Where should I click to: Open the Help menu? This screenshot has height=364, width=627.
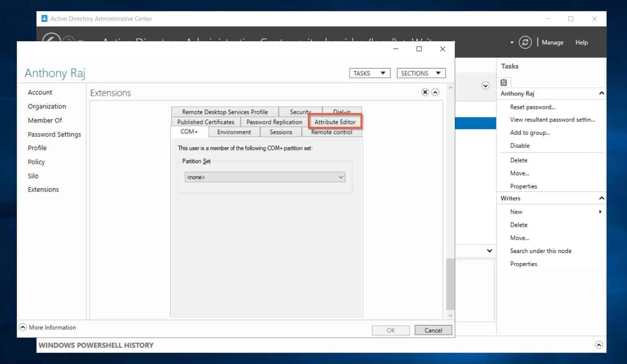[581, 42]
